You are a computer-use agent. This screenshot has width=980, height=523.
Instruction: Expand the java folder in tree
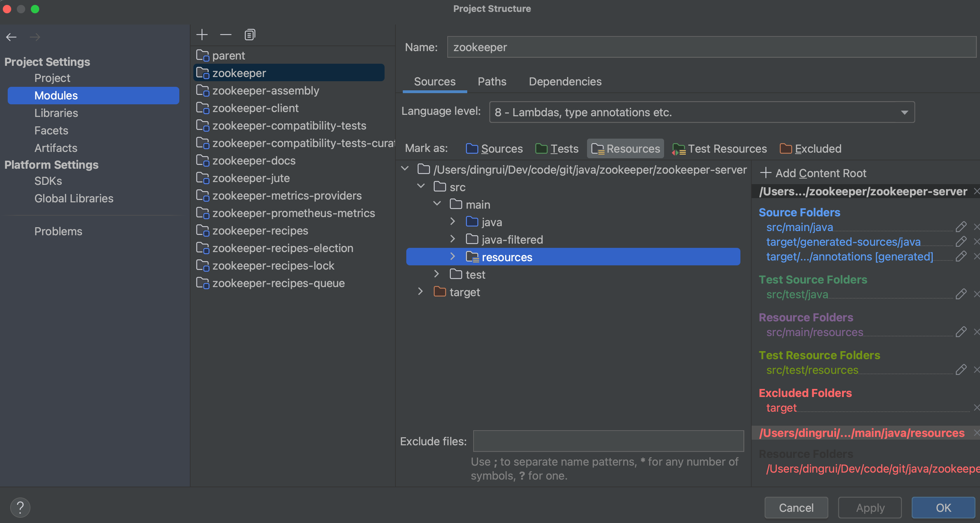pyautogui.click(x=452, y=221)
